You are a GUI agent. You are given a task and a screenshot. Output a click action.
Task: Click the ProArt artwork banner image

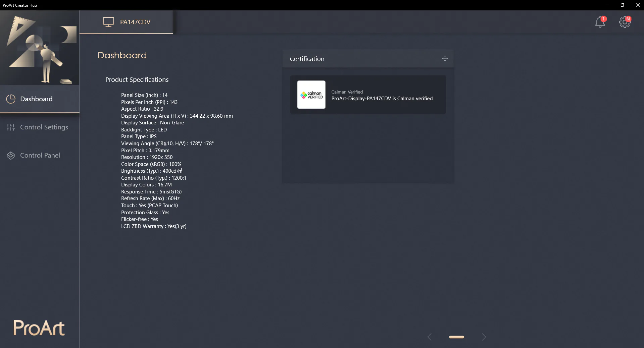pyautogui.click(x=40, y=48)
